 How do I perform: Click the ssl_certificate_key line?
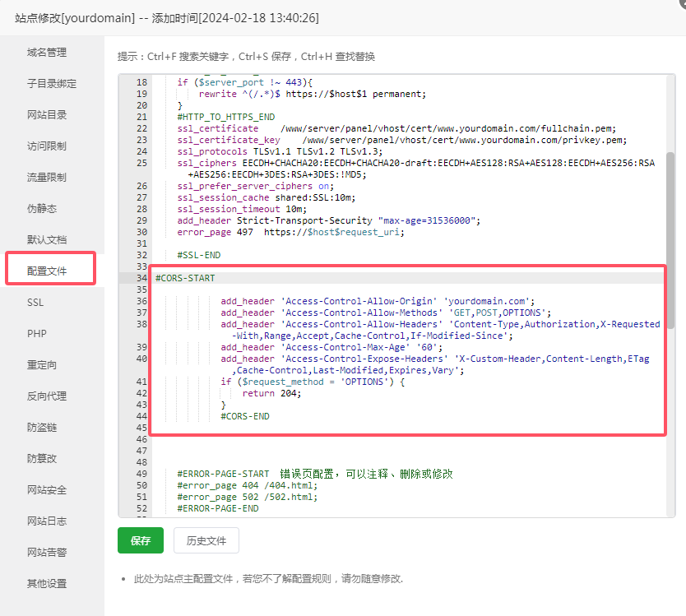402,140
